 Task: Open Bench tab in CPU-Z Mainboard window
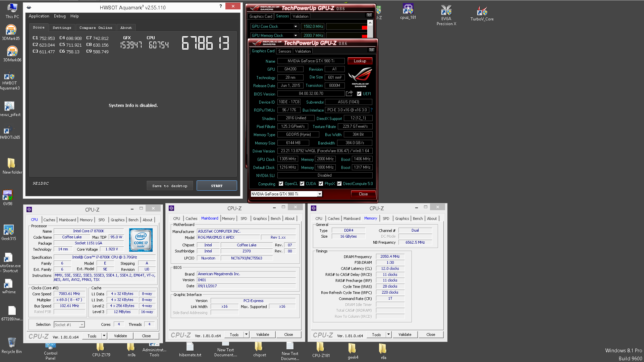pos(276,219)
